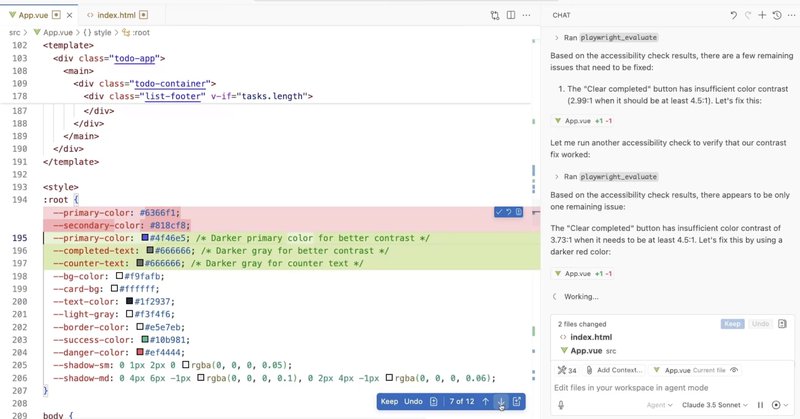
Task: Click 7 of 12 change counter
Action: pyautogui.click(x=462, y=402)
